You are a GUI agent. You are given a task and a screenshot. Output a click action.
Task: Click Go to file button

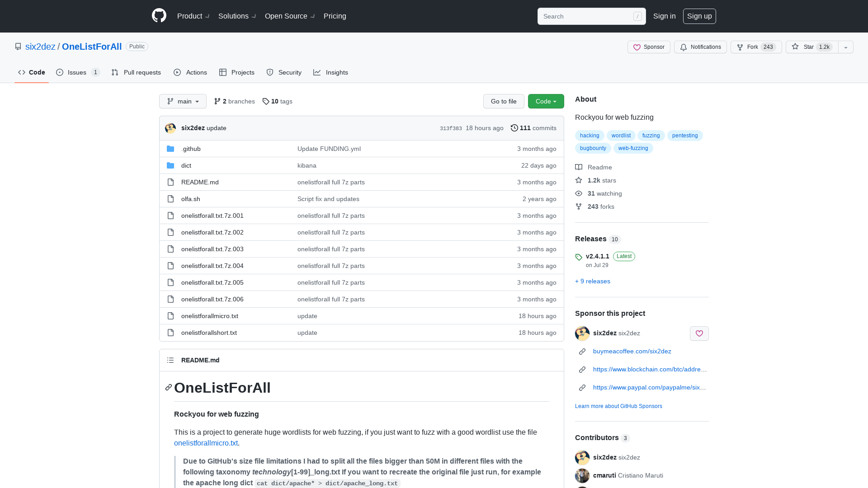coord(504,101)
